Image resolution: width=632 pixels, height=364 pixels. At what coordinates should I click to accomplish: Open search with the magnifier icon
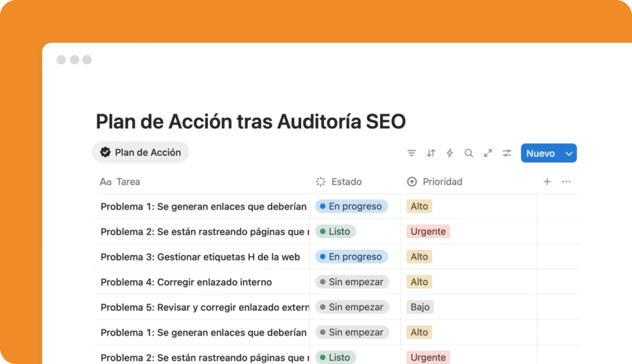pyautogui.click(x=468, y=153)
